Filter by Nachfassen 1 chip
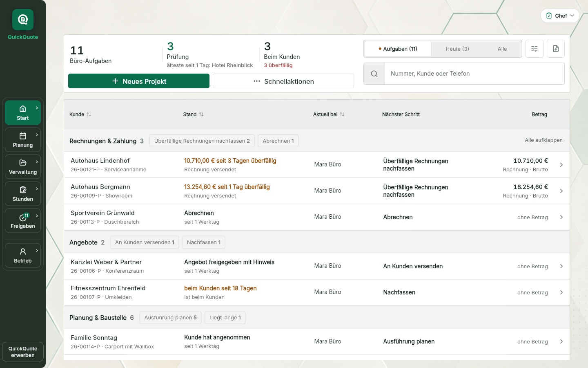588x368 pixels. [x=204, y=242]
